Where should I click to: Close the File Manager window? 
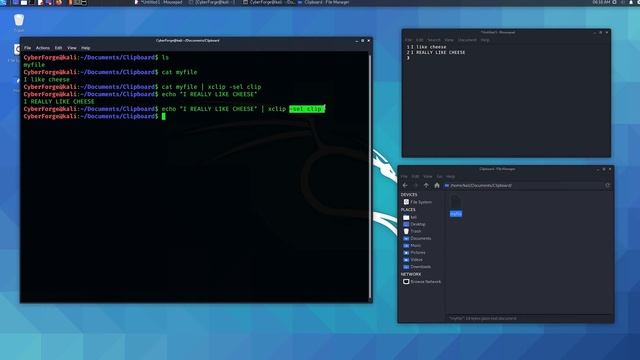tap(610, 169)
